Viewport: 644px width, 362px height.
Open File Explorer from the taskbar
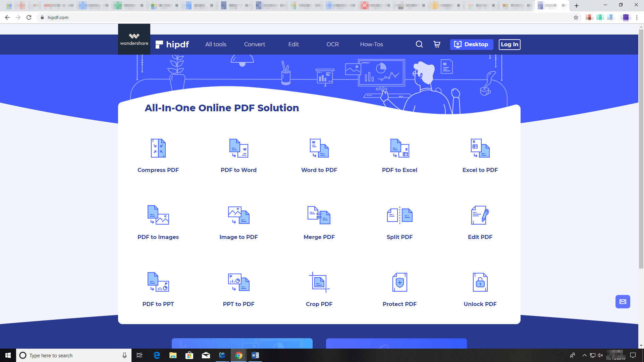pos(173,355)
